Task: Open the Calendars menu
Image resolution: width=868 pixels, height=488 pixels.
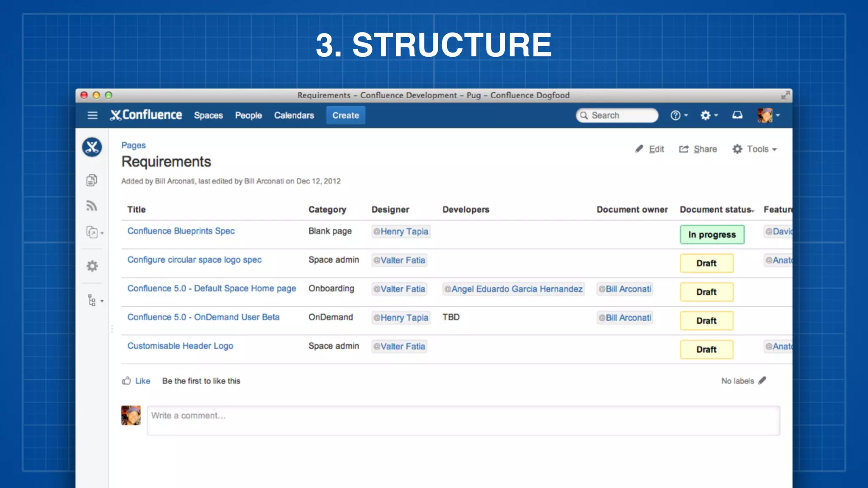Action: tap(294, 115)
